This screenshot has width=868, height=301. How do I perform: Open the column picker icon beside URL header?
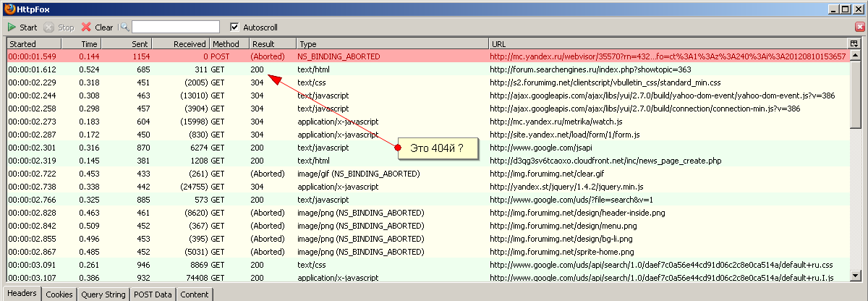[x=854, y=44]
